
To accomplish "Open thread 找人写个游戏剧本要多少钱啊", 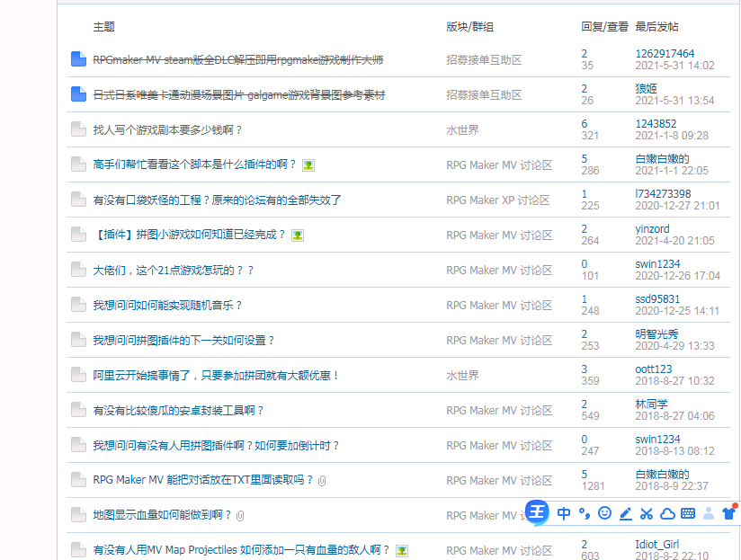I will point(167,129).
